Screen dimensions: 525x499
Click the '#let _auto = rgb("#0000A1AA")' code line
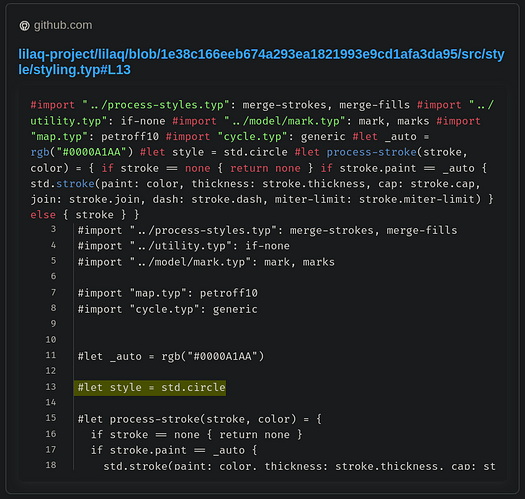[171, 356]
